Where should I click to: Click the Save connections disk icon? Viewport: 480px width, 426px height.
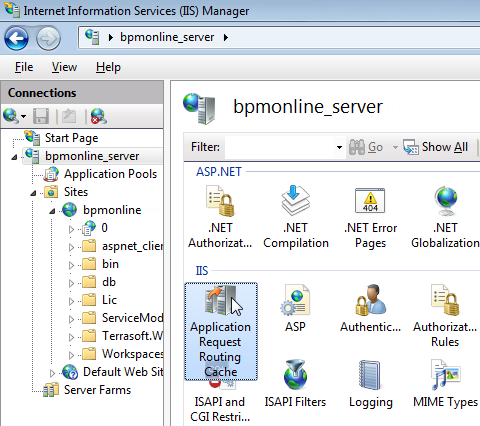pyautogui.click(x=41, y=116)
